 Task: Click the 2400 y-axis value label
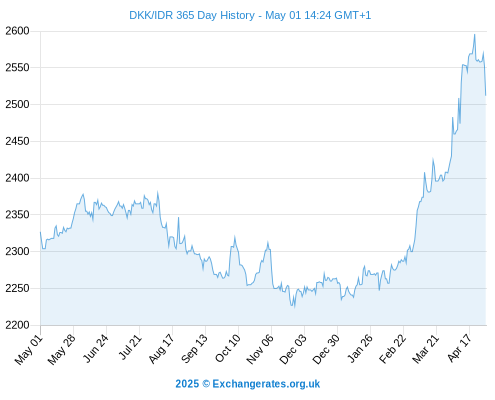point(17,178)
